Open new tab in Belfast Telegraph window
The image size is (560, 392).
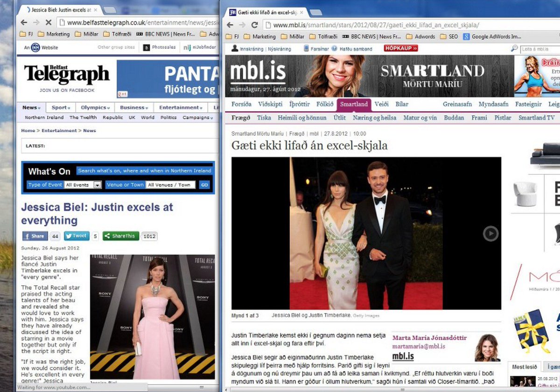[109, 10]
